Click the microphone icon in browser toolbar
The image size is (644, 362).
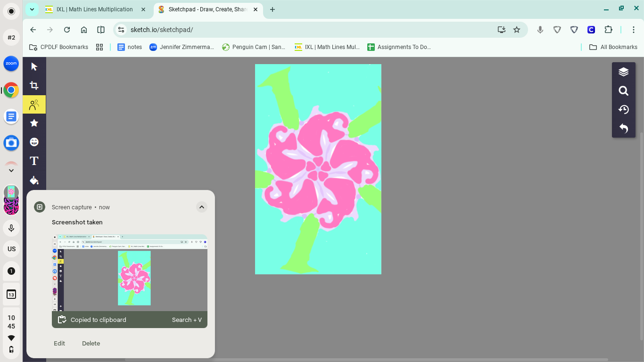540,30
